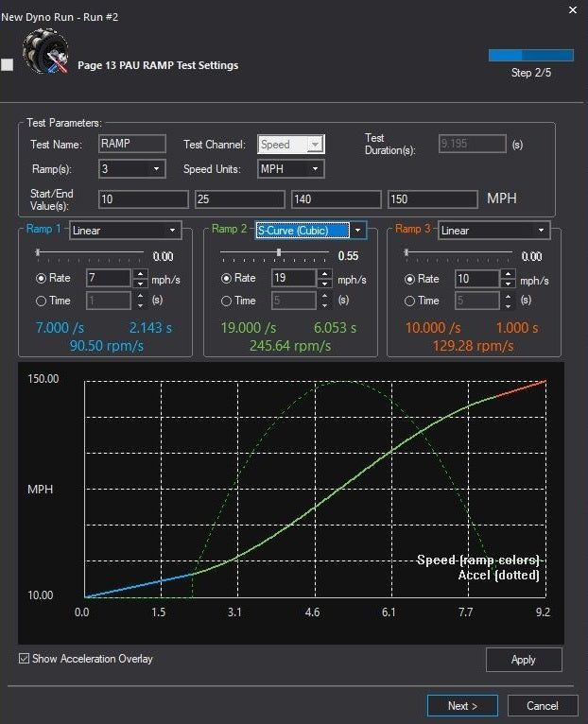Click the Apply button
The height and width of the screenshot is (724, 588).
(524, 660)
